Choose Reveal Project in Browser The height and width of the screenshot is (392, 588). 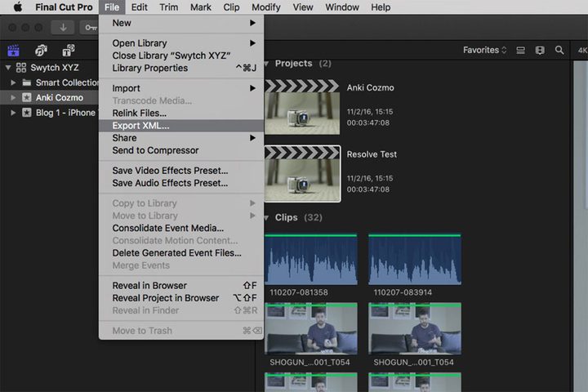181,298
